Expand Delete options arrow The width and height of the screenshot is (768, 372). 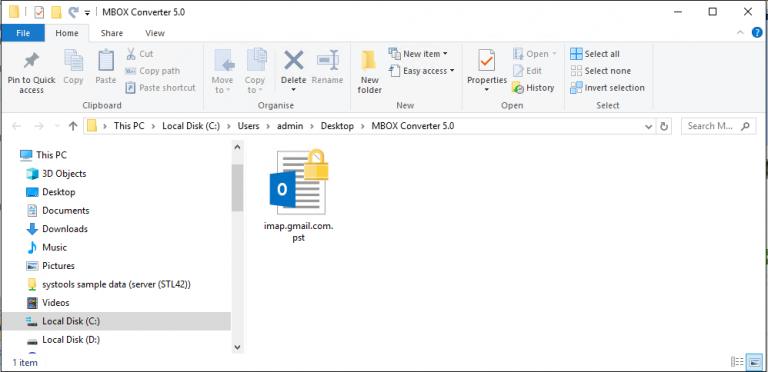pos(293,90)
